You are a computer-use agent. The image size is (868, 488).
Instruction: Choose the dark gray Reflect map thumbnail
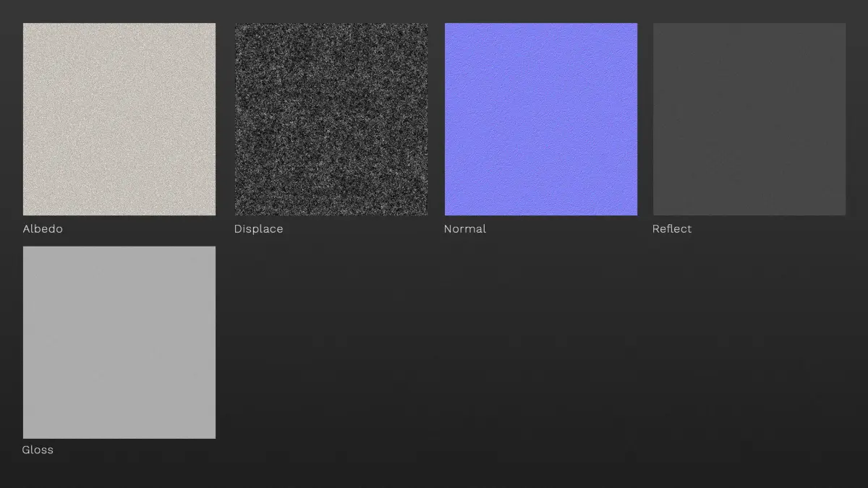749,119
